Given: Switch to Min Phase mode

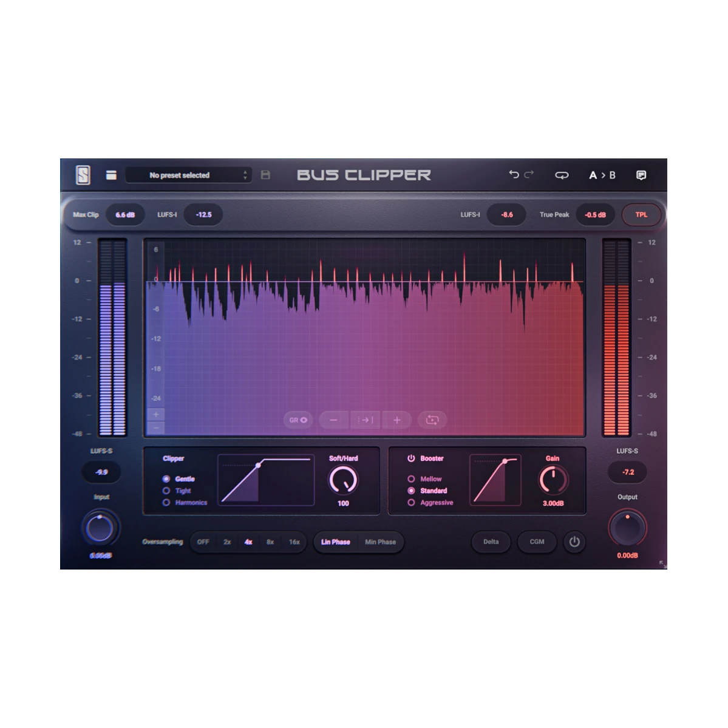Looking at the screenshot, I should [x=380, y=542].
